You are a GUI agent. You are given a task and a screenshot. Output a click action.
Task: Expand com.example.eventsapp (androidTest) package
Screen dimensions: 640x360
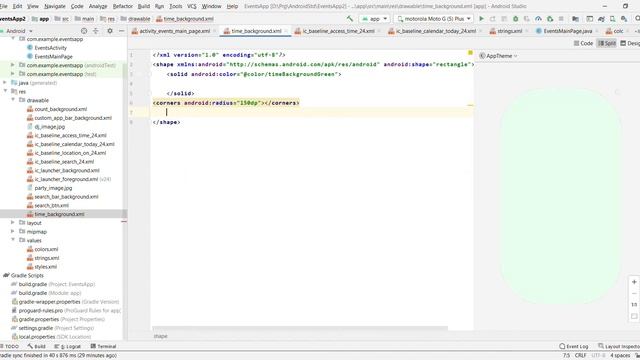tap(13, 65)
